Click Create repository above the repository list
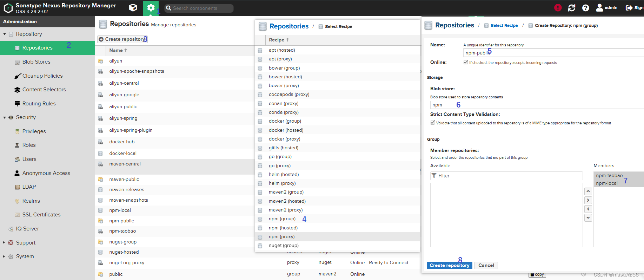The width and height of the screenshot is (644, 280). [x=122, y=39]
